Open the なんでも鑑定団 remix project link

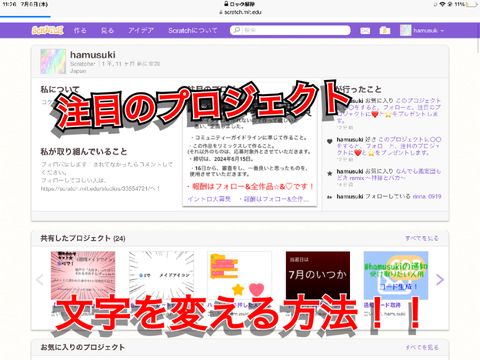coord(389,175)
